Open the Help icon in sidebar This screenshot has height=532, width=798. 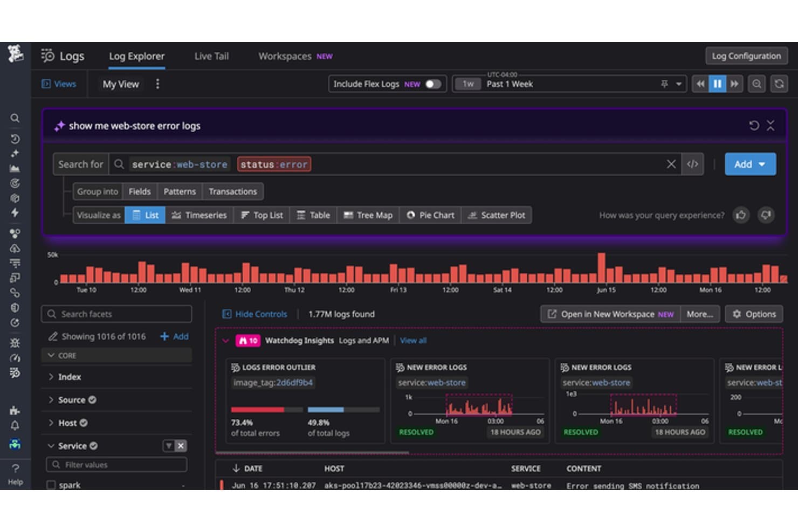[15, 473]
